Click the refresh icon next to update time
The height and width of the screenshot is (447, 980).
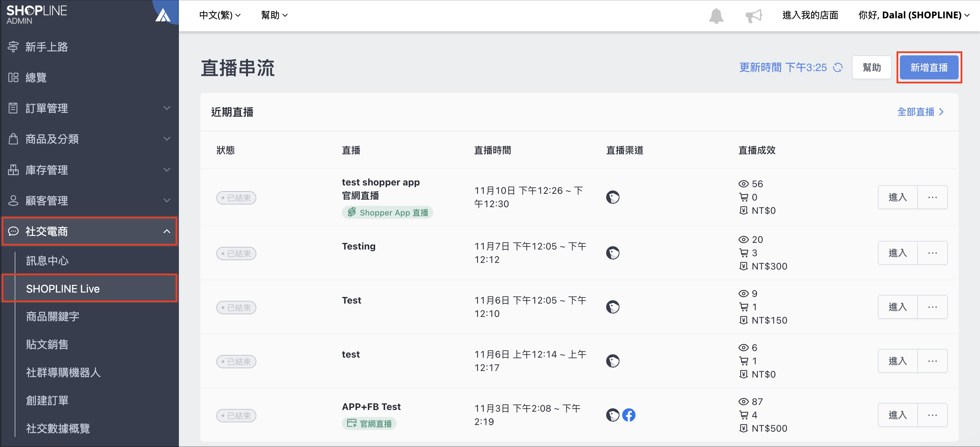(x=838, y=68)
